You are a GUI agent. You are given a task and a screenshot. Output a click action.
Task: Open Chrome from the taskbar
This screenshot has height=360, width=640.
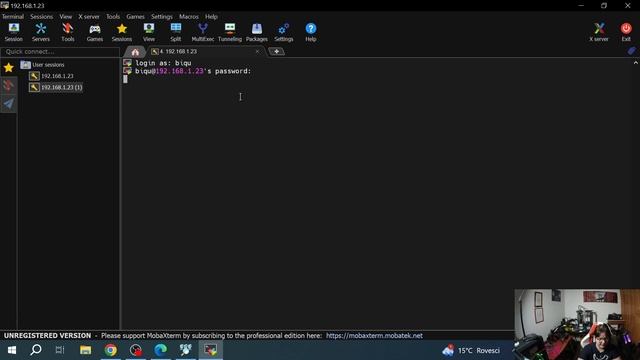tap(111, 350)
